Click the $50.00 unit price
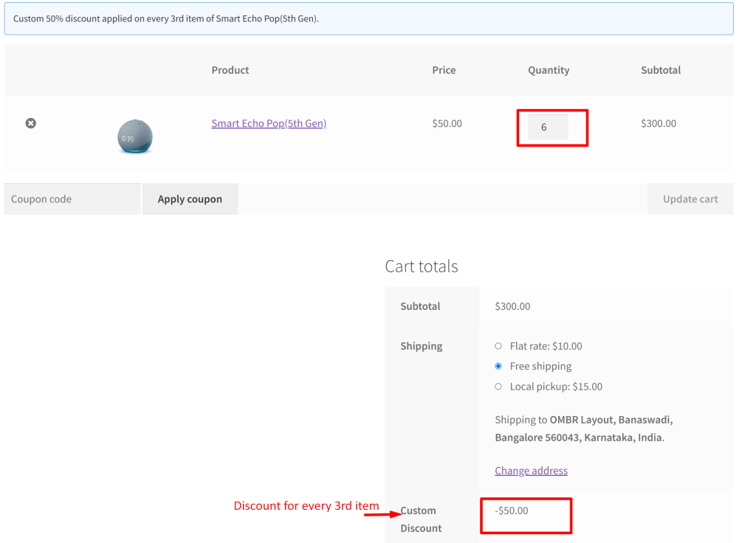756x543 pixels. point(447,123)
